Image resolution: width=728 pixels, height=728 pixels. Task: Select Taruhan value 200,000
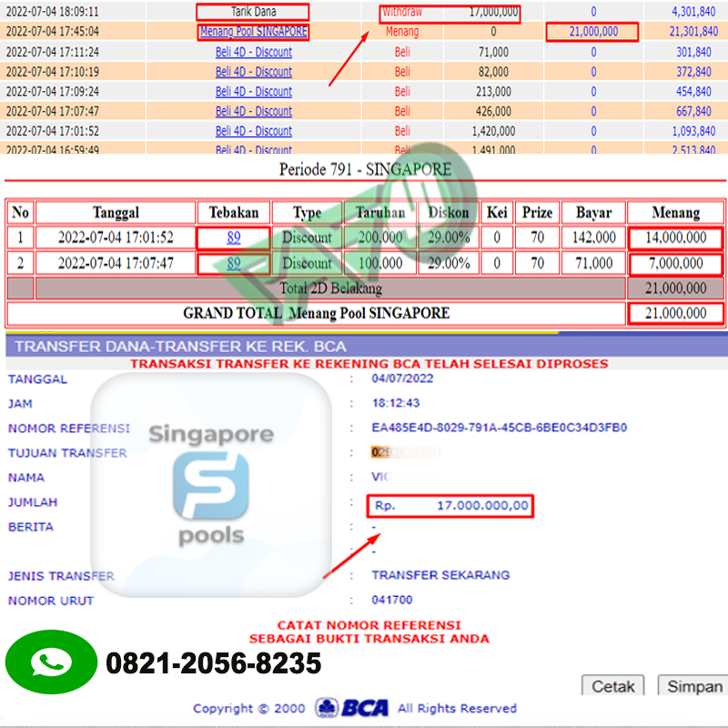380,238
